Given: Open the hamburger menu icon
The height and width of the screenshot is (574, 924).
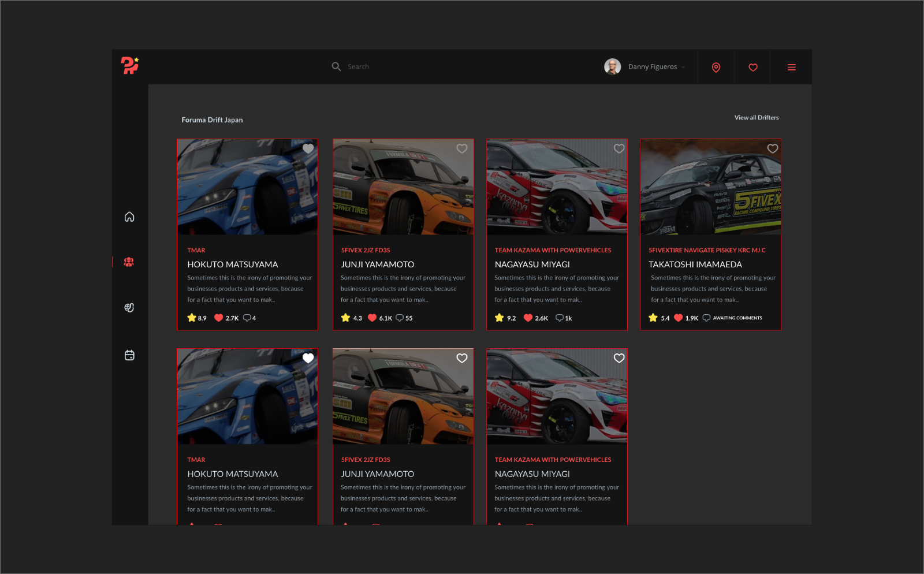Looking at the screenshot, I should pos(792,67).
